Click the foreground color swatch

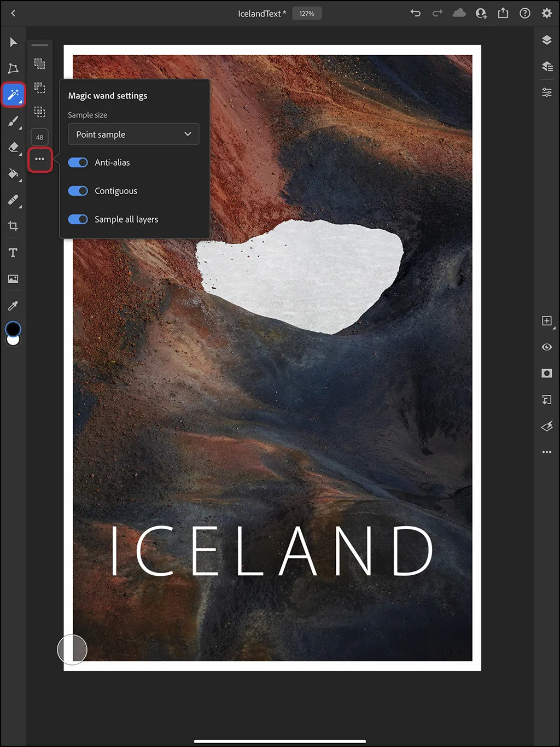[12, 328]
